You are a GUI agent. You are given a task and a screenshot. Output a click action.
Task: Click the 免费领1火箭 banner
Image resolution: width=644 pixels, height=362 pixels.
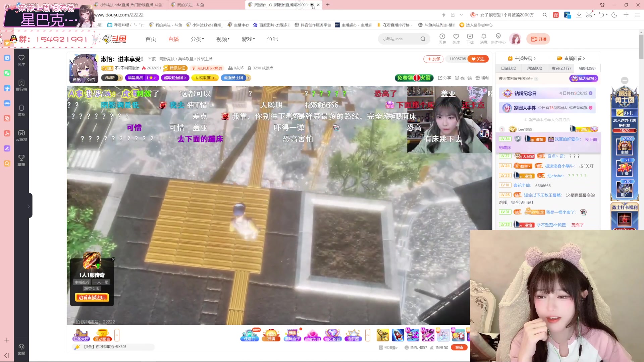click(414, 78)
